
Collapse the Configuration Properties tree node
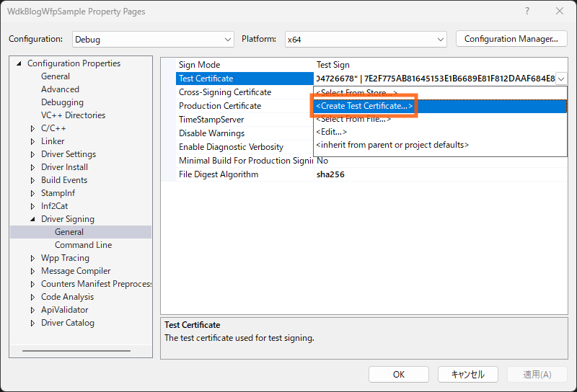point(19,63)
